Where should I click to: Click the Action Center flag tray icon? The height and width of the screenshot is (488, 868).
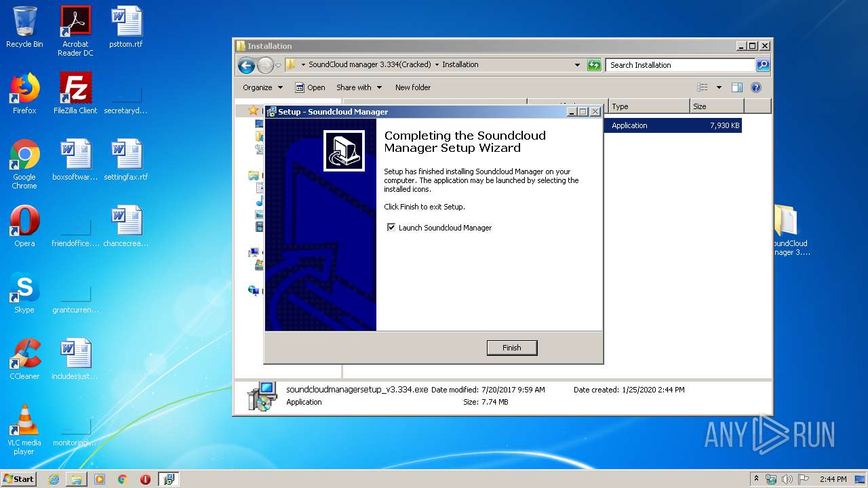coord(803,479)
